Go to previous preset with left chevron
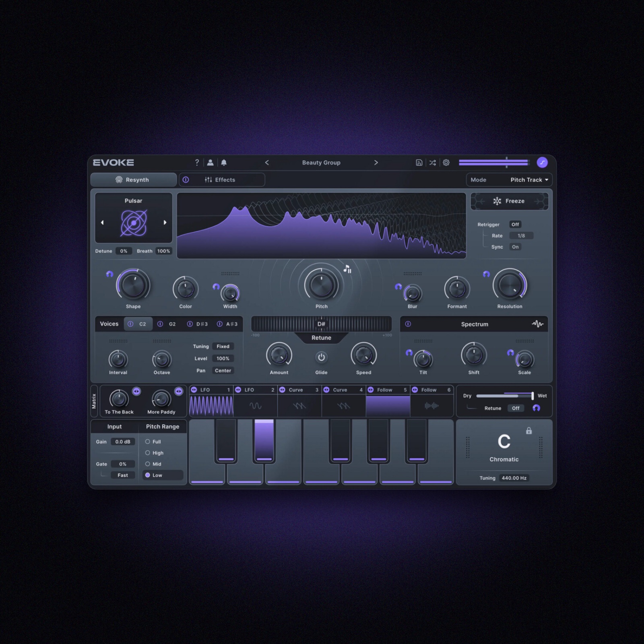644x644 pixels. 267,163
